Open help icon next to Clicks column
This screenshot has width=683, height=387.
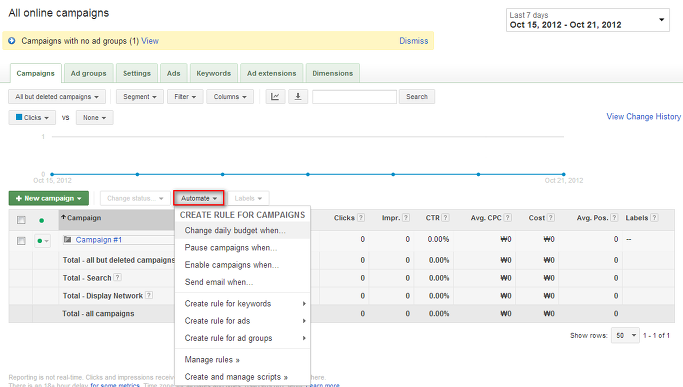(x=361, y=217)
